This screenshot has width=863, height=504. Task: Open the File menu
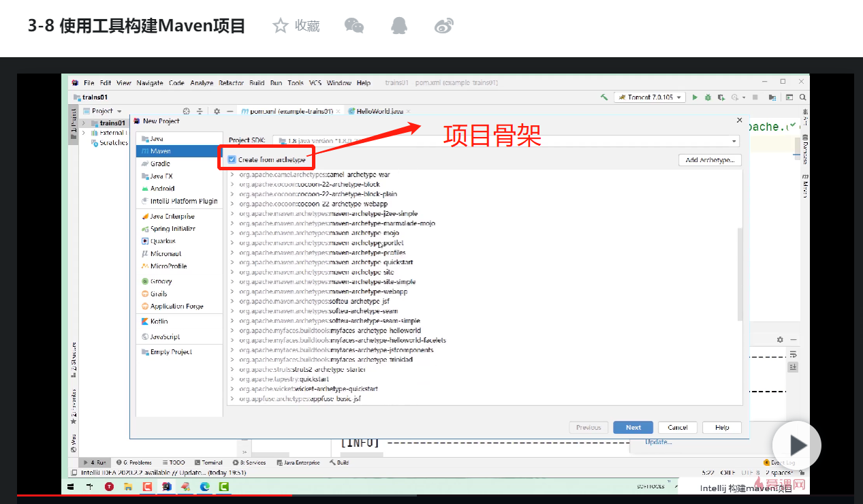pos(89,83)
